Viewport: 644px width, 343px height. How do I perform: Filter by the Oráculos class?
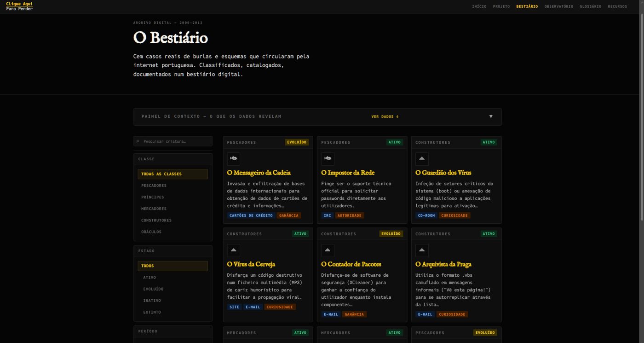[x=172, y=232]
